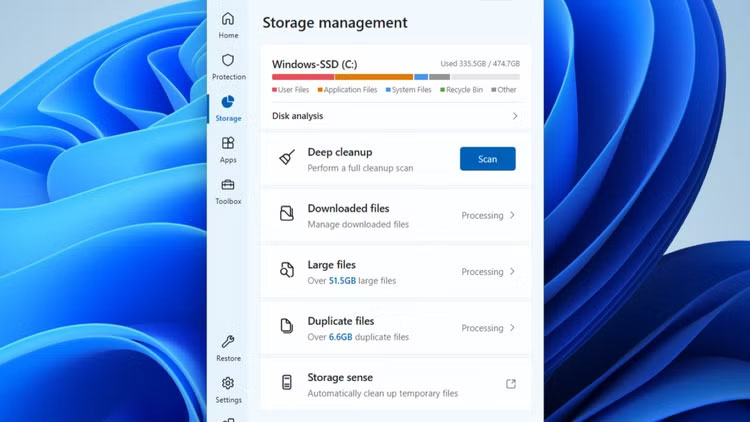The height and width of the screenshot is (422, 750).
Task: Open the Toolbox briefcase icon
Action: click(228, 185)
